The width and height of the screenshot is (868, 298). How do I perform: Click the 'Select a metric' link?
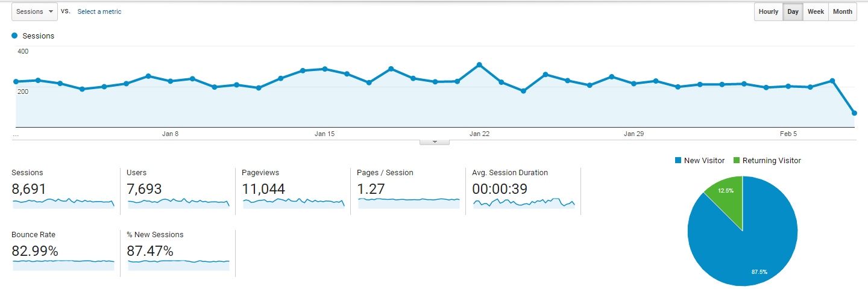(99, 11)
